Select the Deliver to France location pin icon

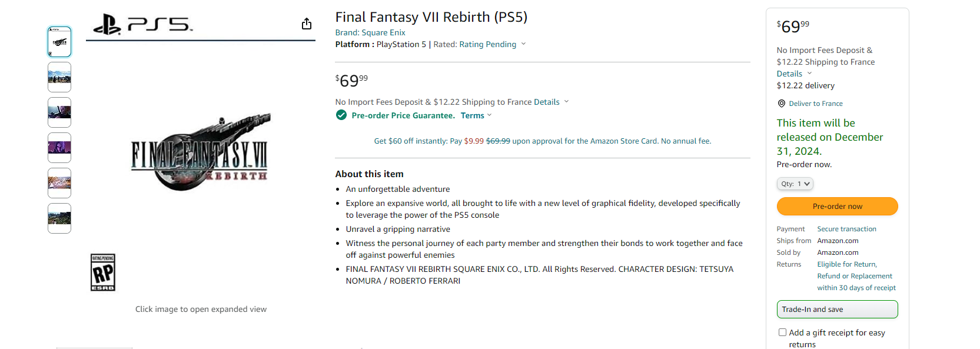pyautogui.click(x=782, y=103)
